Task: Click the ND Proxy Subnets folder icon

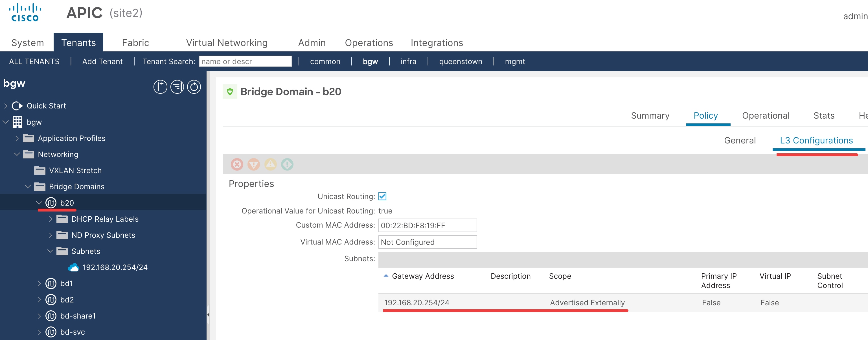Action: [x=62, y=235]
